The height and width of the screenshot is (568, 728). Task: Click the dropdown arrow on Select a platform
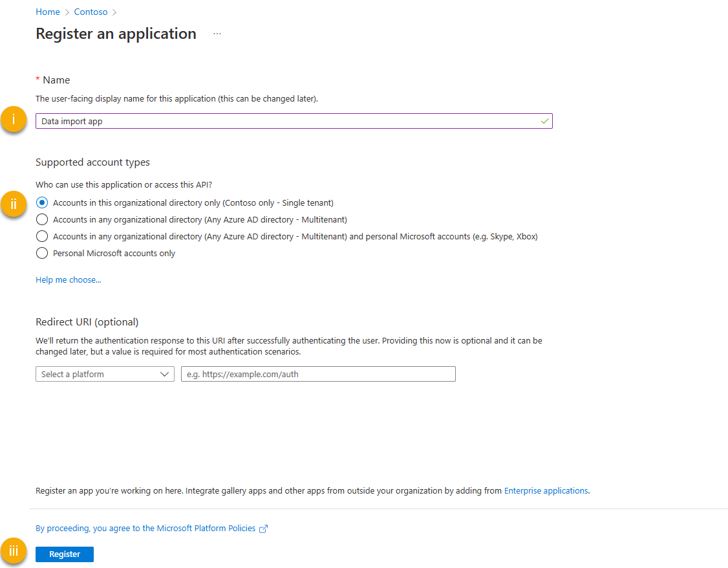(166, 374)
